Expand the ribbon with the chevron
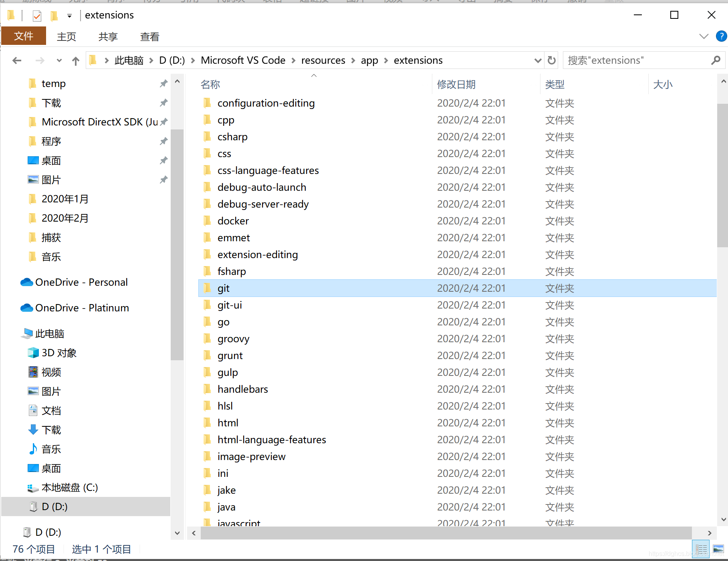This screenshot has width=728, height=561. coord(704,36)
